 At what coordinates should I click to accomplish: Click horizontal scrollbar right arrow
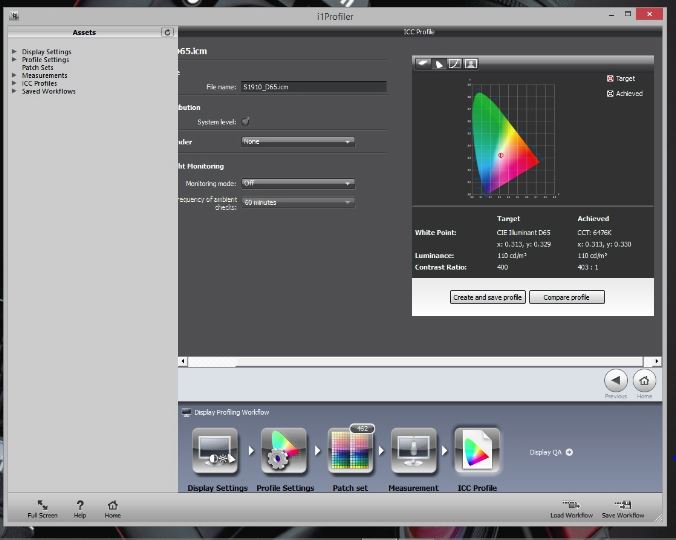pos(657,361)
